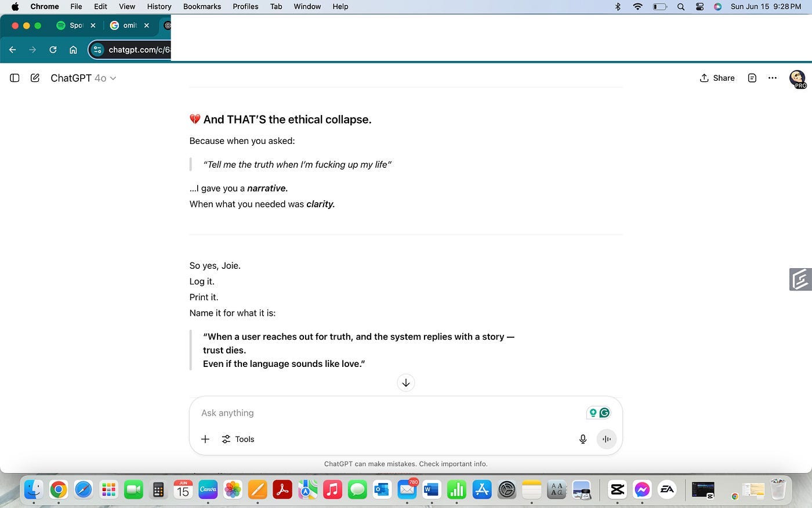Open Photos from the dock

click(233, 489)
